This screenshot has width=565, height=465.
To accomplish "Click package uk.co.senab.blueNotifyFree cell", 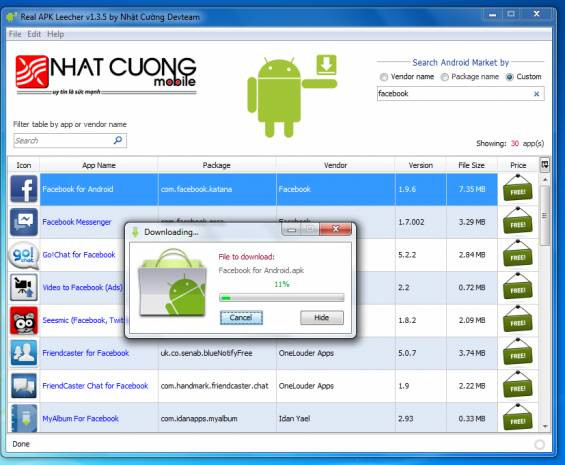I will click(x=217, y=353).
